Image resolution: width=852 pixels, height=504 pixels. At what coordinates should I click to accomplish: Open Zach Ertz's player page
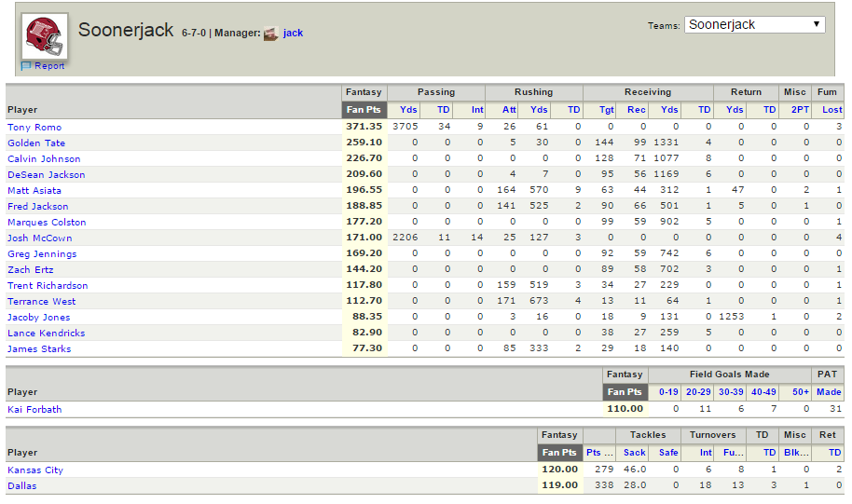pos(31,269)
